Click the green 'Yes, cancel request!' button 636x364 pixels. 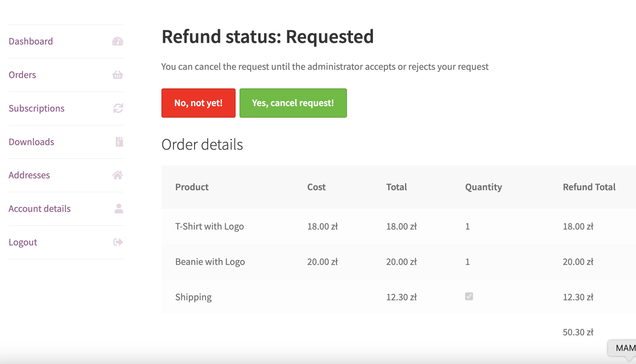(x=293, y=103)
